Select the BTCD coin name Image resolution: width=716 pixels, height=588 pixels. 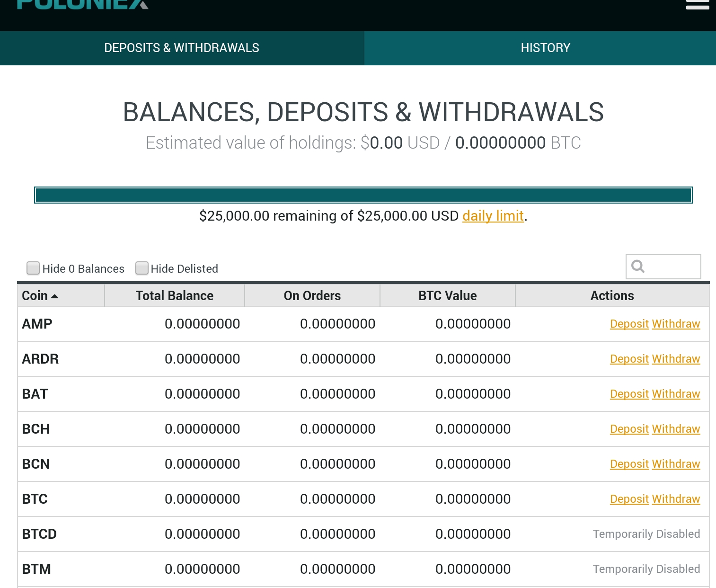point(39,534)
